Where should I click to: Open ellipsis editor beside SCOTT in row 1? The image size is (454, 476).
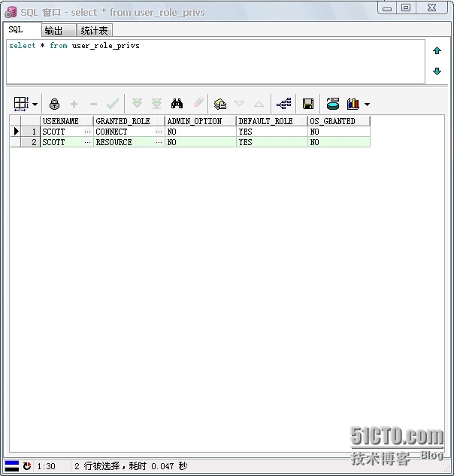point(88,132)
